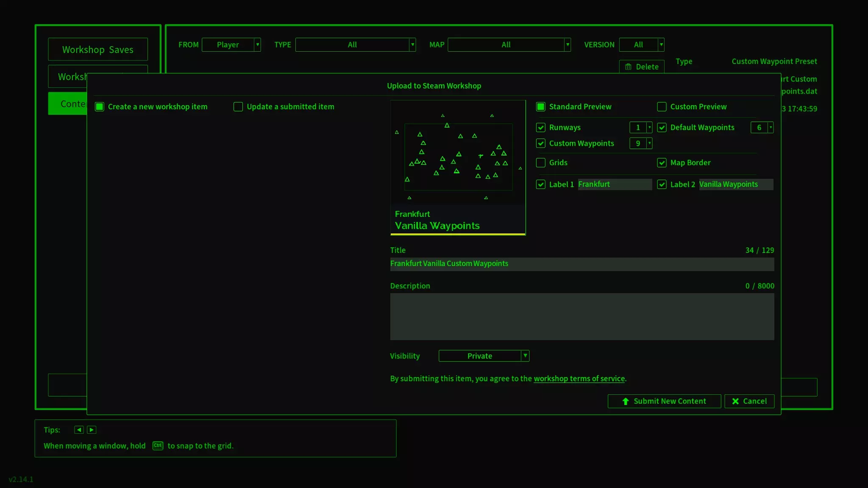This screenshot has height=488, width=868.
Task: Click Submit New Content upload button
Action: coord(664,401)
